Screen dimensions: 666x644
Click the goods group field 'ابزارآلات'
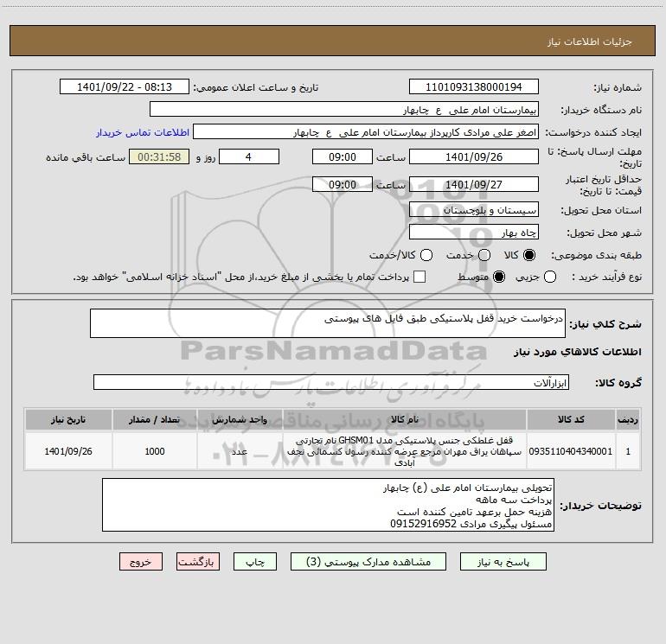coord(331,382)
